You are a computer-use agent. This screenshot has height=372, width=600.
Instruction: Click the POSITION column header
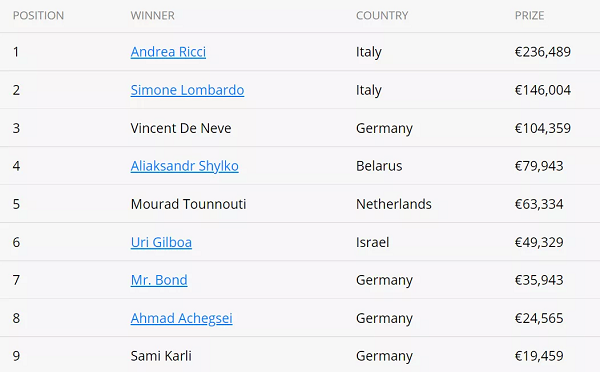[x=38, y=16]
